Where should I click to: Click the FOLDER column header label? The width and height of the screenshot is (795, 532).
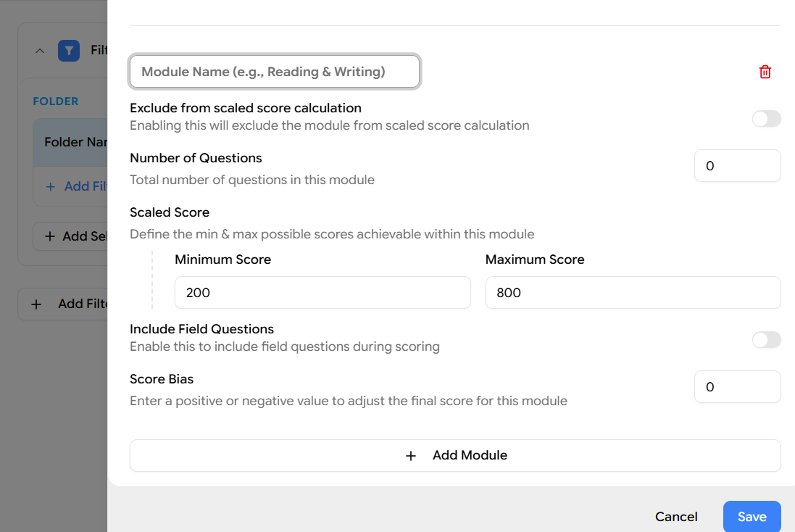56,101
